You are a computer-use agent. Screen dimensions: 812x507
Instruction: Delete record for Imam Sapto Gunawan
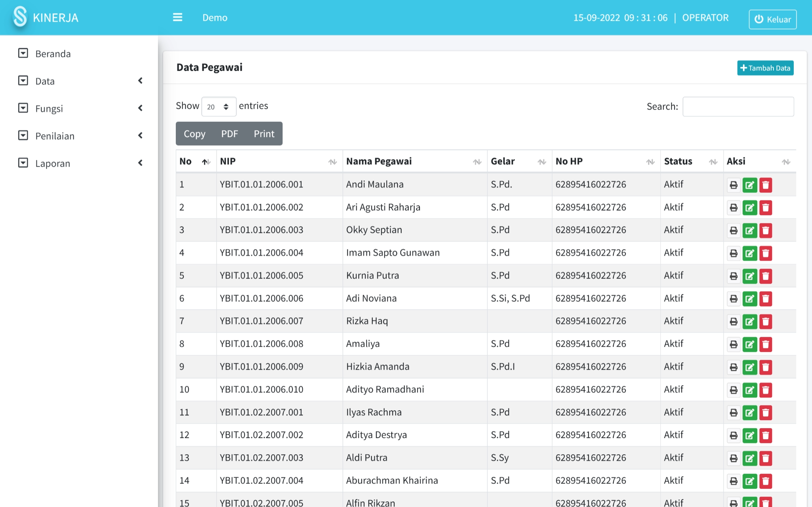point(766,253)
